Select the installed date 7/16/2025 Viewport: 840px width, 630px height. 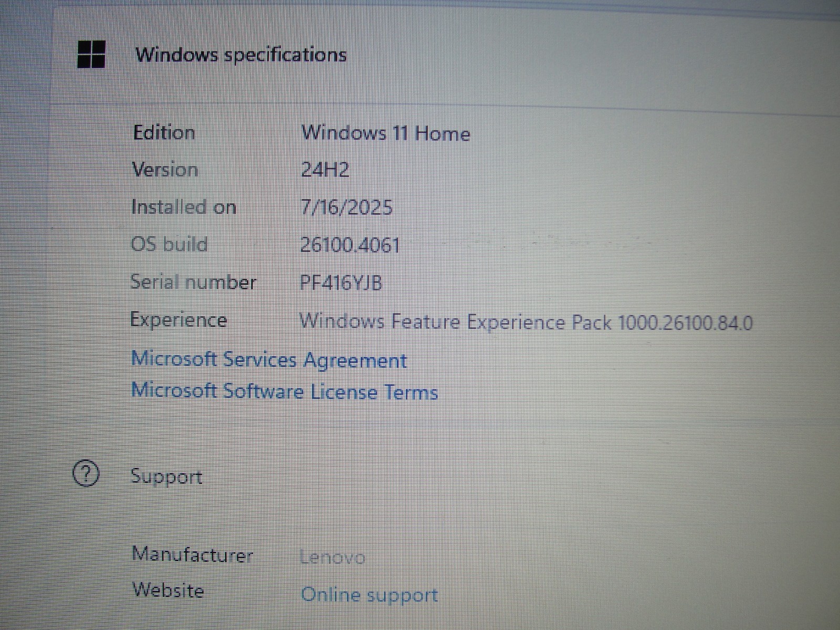346,207
